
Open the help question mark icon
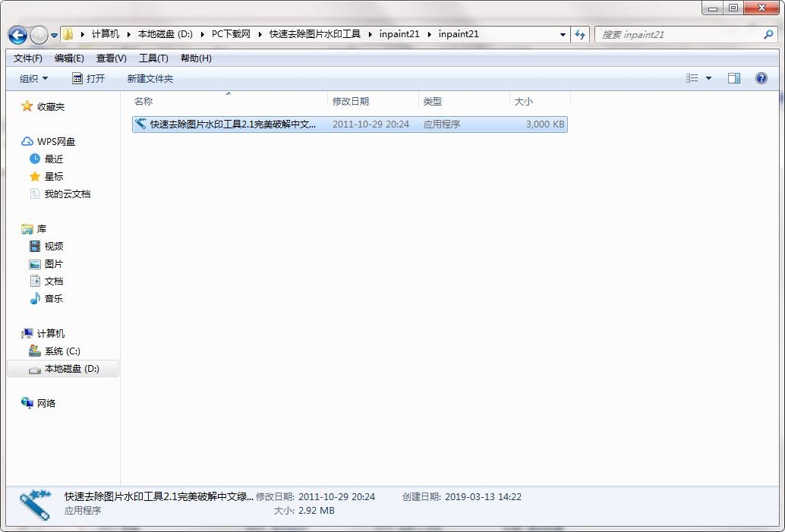(x=761, y=78)
